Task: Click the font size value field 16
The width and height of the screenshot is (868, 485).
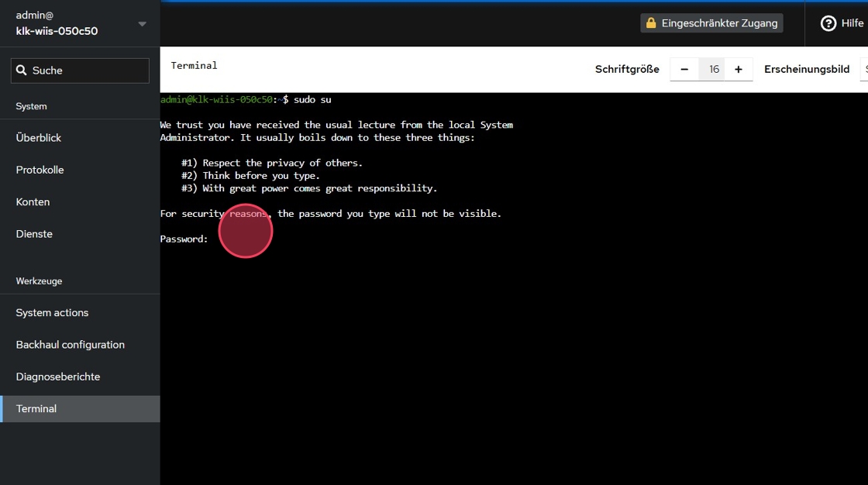Action: click(714, 70)
